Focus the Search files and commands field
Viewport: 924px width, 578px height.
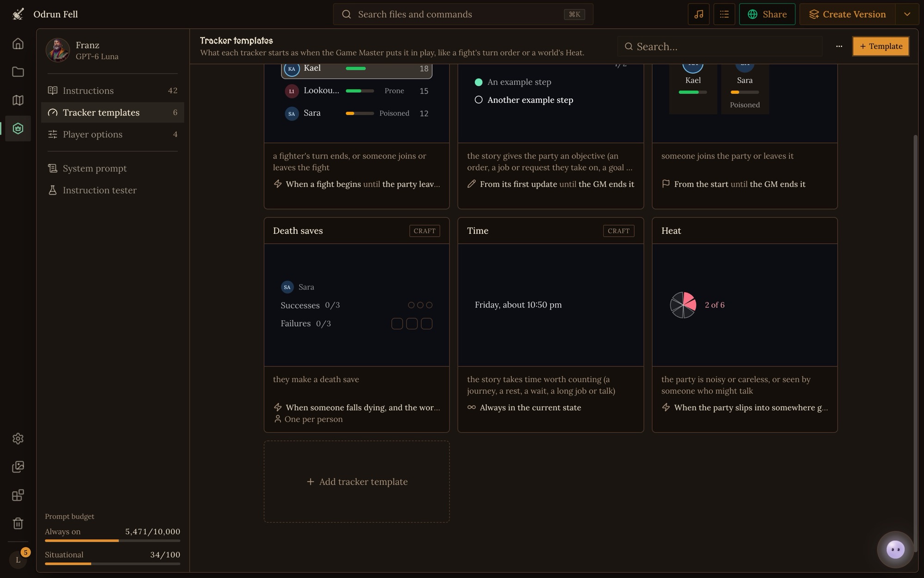click(463, 14)
